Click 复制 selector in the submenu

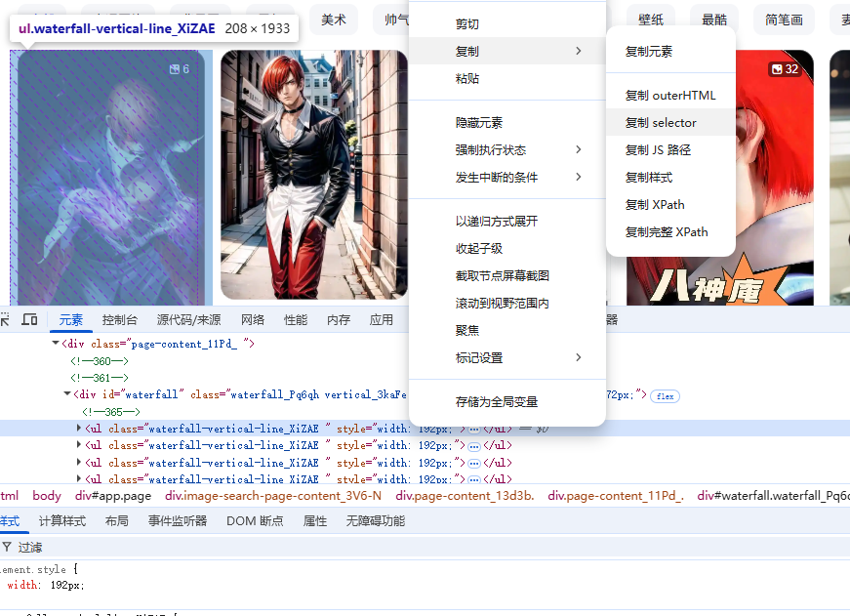670,123
